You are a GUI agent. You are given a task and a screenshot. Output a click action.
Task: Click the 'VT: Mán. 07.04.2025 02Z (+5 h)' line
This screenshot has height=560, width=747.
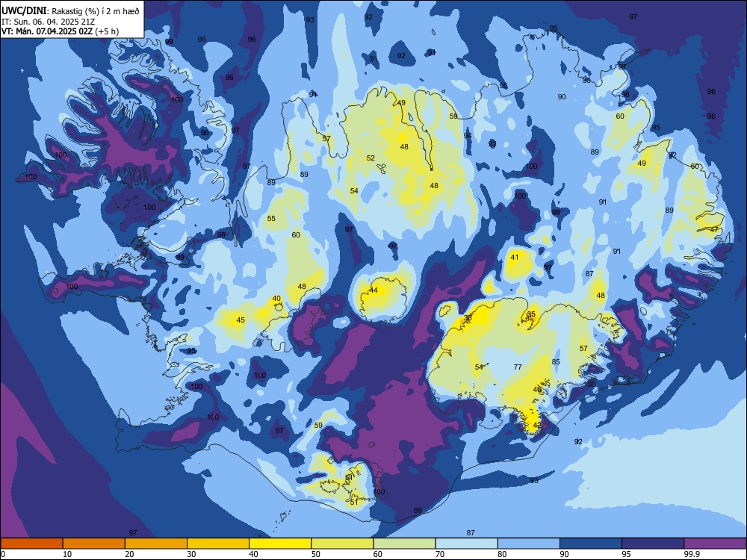pos(60,31)
